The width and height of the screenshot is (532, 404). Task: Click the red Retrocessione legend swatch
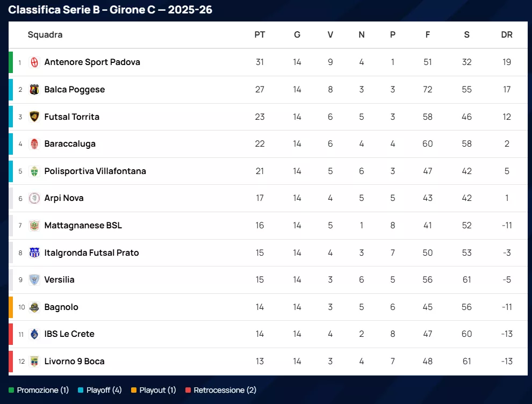[x=188, y=391]
